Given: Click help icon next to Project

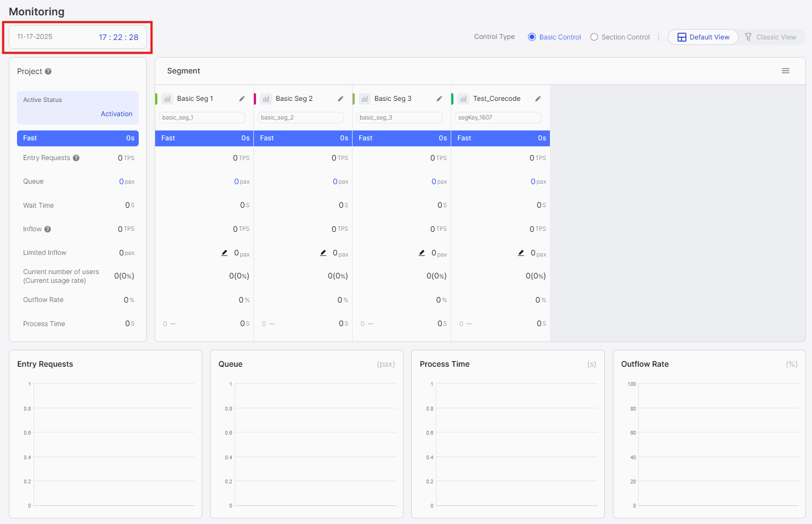Looking at the screenshot, I should [x=48, y=71].
